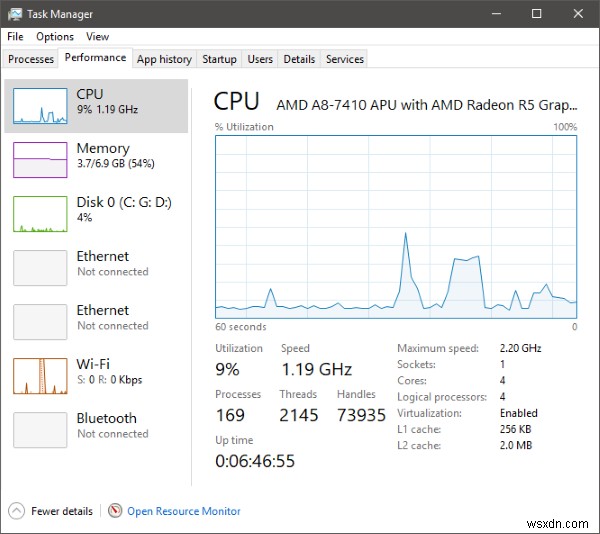Screen dimensions: 600x534
Task: Select the Bluetooth thumbnail box
Action: coord(40,430)
